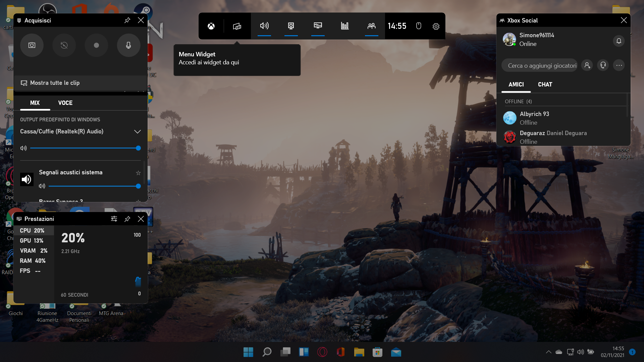This screenshot has width=644, height=362.
Task: Open the Widget menu icon
Action: pyautogui.click(x=237, y=26)
